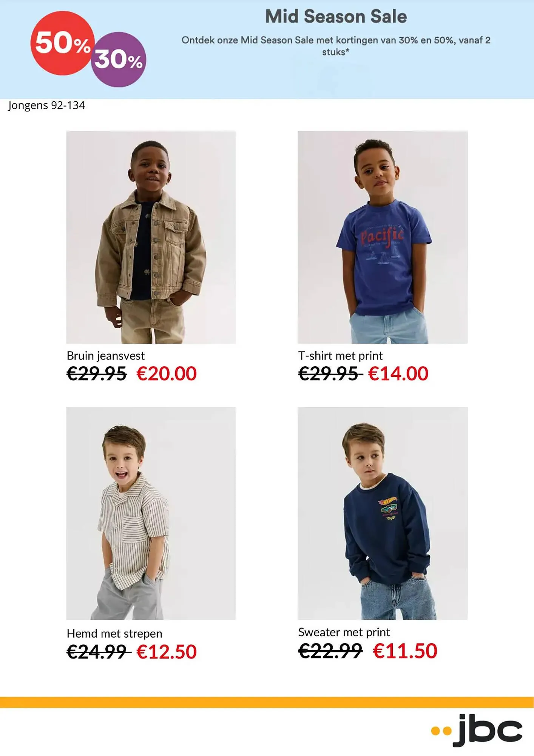Open the blue Pacific T-shirt photo

click(383, 237)
